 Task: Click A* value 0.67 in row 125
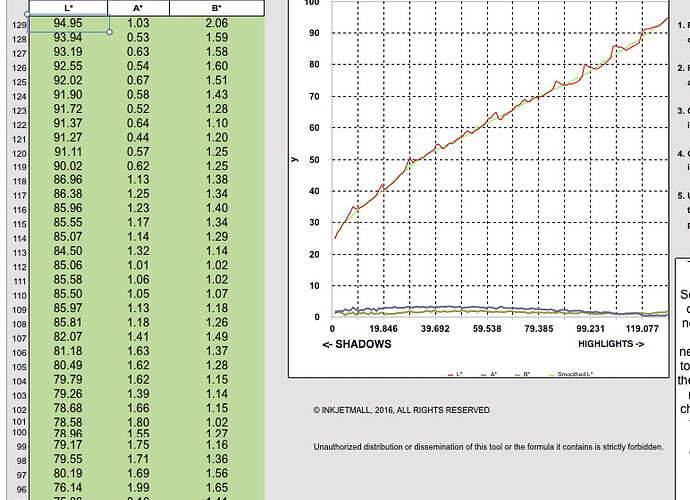138,81
